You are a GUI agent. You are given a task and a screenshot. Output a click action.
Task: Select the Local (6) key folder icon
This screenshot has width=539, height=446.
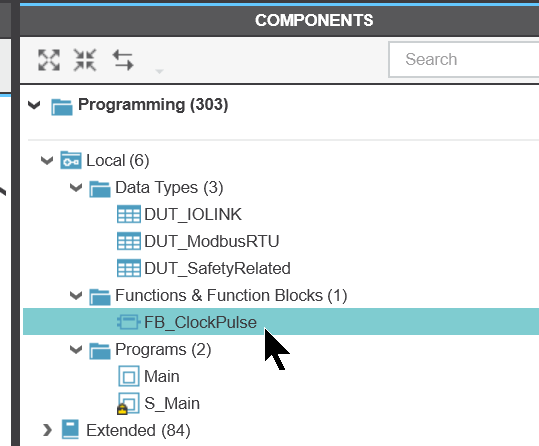pos(71,160)
